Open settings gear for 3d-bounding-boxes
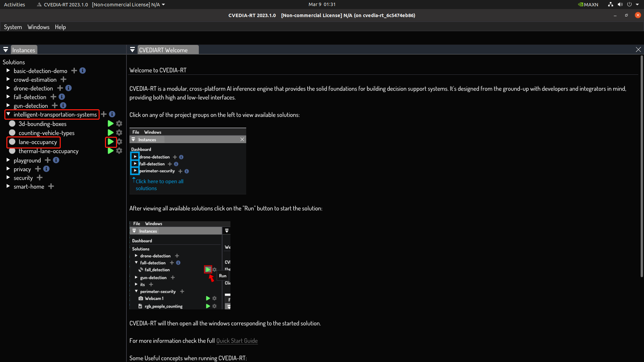644x362 pixels. pyautogui.click(x=119, y=124)
